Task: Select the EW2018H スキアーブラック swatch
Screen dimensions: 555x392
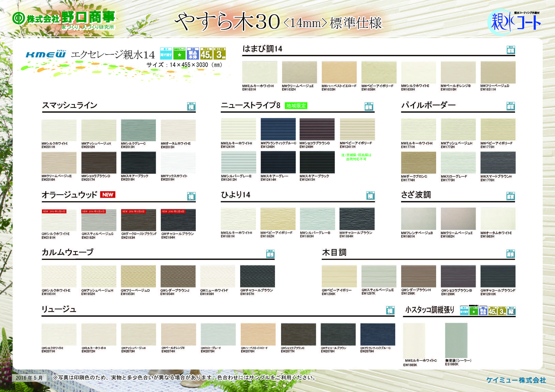Action: click(x=138, y=162)
